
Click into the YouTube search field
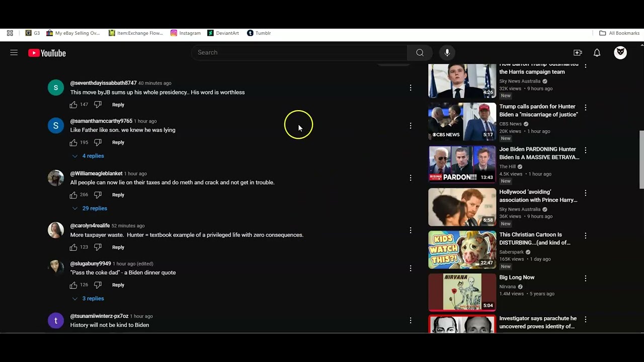click(299, 52)
